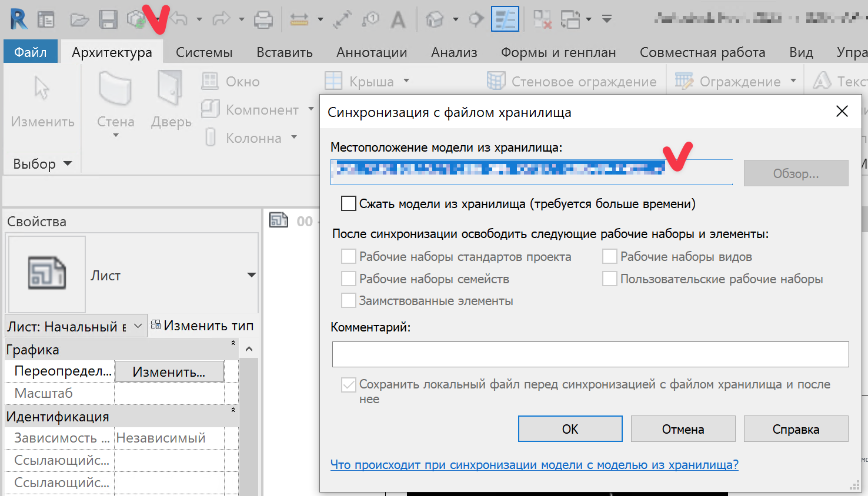Expand the Railing dropdown arrow
The width and height of the screenshot is (868, 496).
(x=793, y=81)
